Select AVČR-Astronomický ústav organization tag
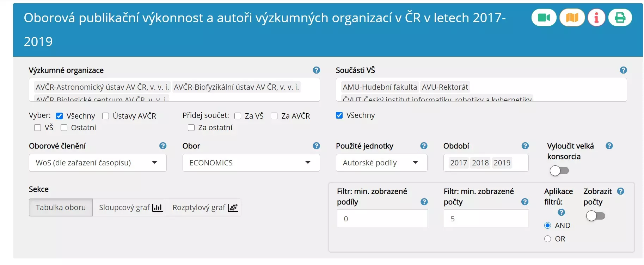This screenshot has width=644, height=265. point(102,87)
